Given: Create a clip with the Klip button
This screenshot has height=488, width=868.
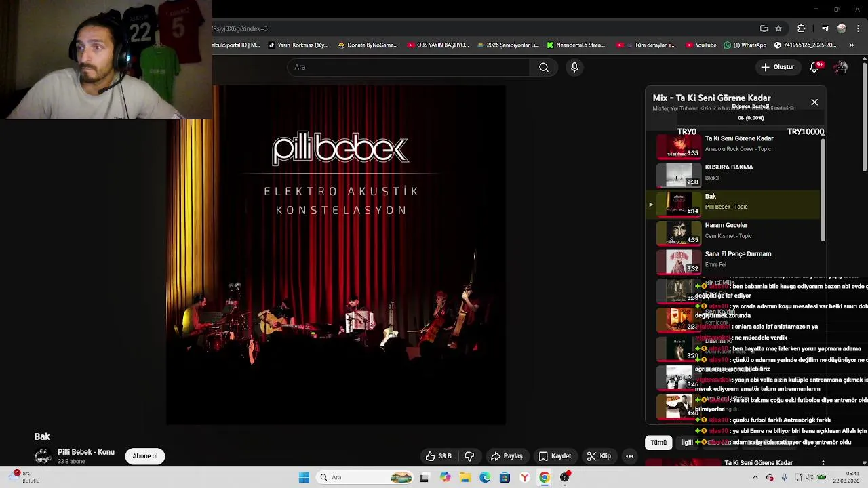Looking at the screenshot, I should [x=599, y=456].
